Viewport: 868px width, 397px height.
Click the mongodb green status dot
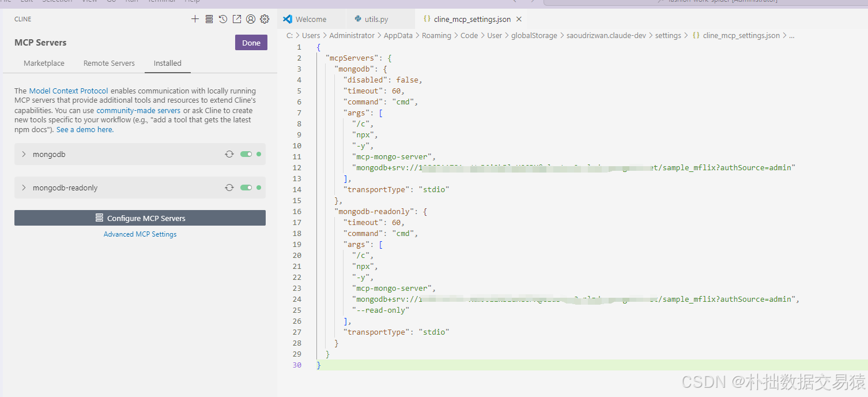pyautogui.click(x=259, y=154)
